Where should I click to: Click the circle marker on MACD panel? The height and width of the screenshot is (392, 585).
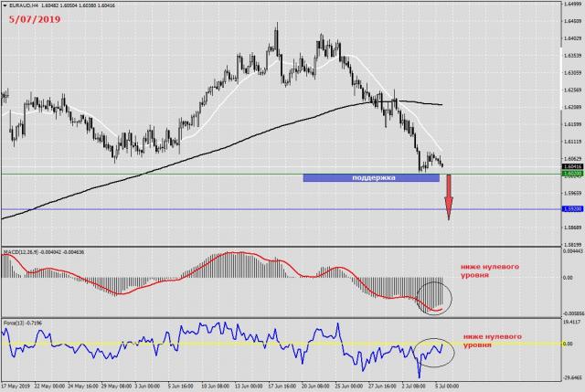click(x=433, y=298)
